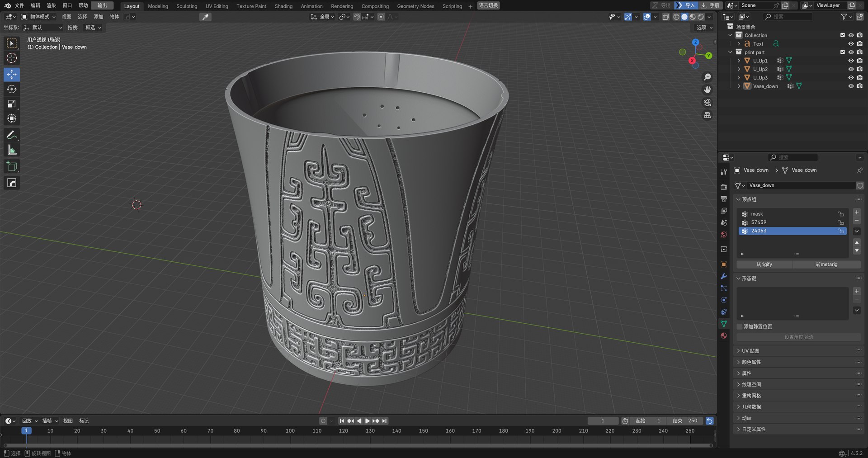Select the Cursor tool in the toolbar

(12, 58)
